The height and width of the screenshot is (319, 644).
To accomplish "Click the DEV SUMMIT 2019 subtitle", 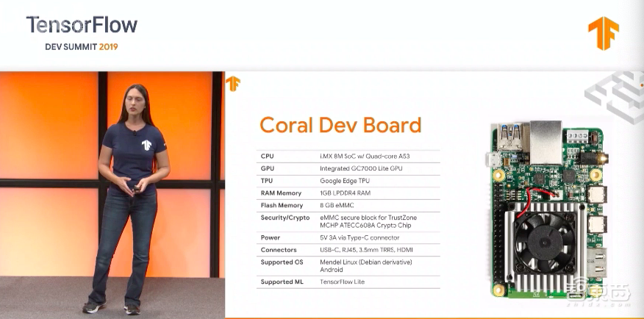I will [73, 47].
